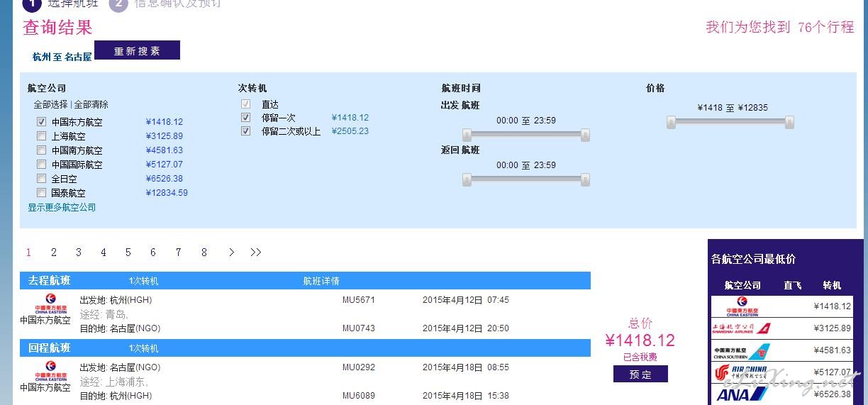Click the next page arrow

coord(231,252)
